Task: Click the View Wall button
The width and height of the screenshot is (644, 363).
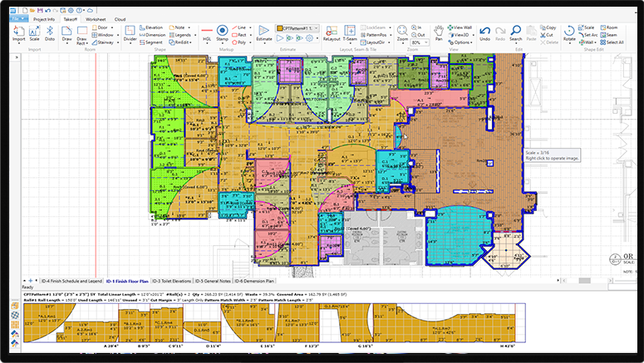Action: pos(460,27)
